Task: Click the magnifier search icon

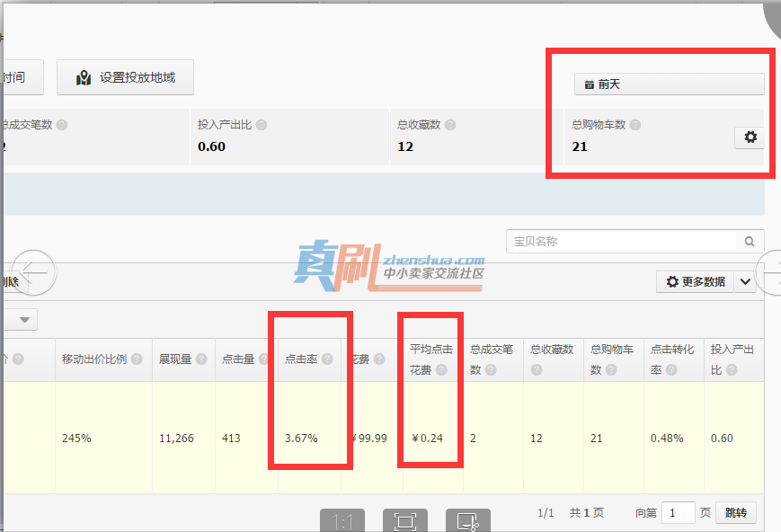Action: pyautogui.click(x=750, y=241)
